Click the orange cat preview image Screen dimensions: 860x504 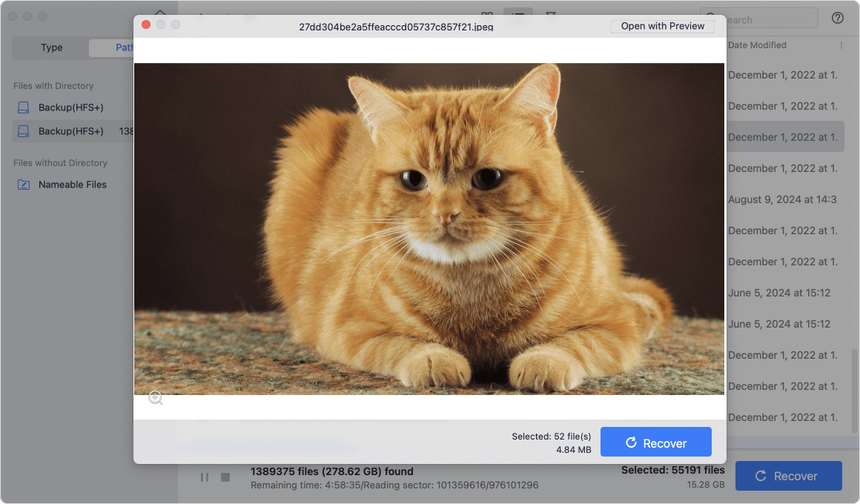pyautogui.click(x=429, y=228)
